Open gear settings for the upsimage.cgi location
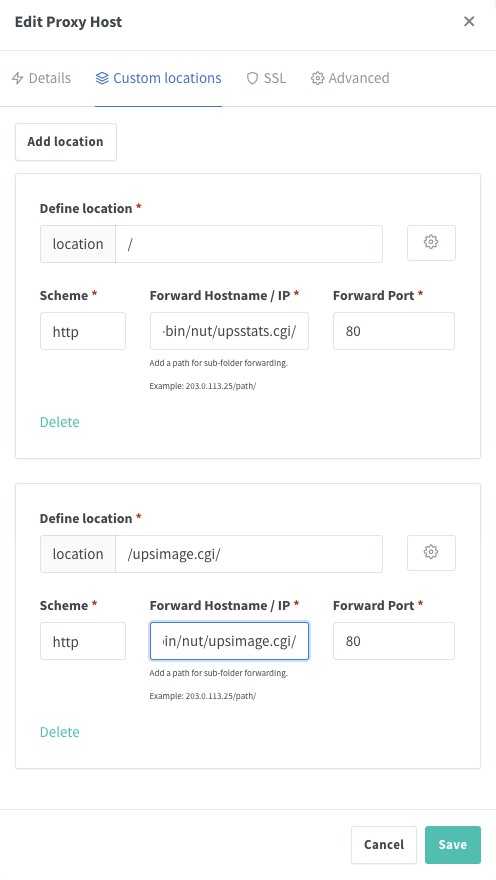Image resolution: width=496 pixels, height=880 pixels. coord(431,552)
